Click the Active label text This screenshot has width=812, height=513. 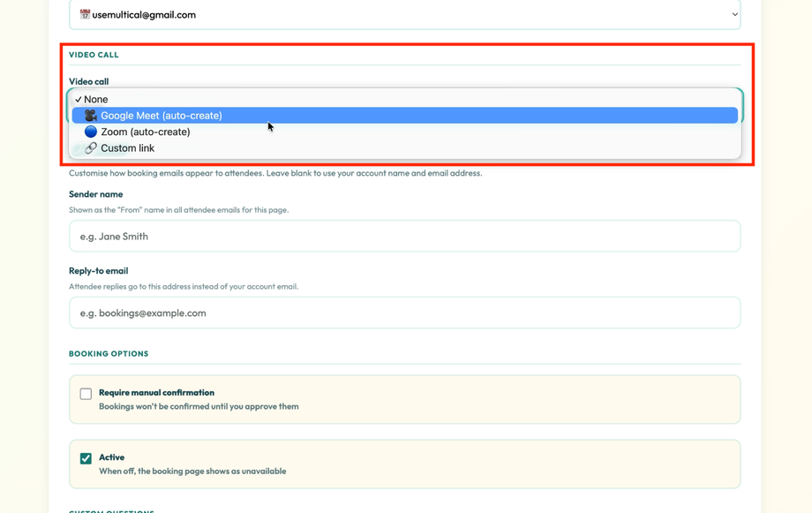tap(110, 457)
